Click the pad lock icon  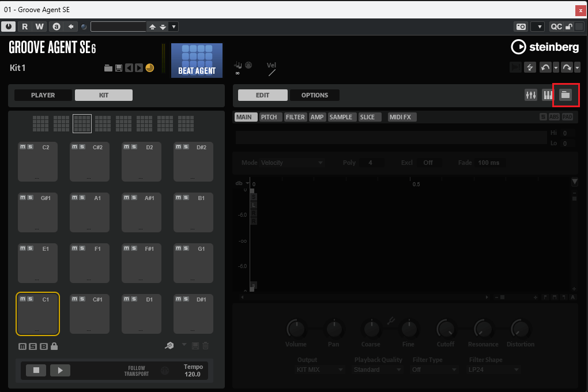(x=54, y=346)
